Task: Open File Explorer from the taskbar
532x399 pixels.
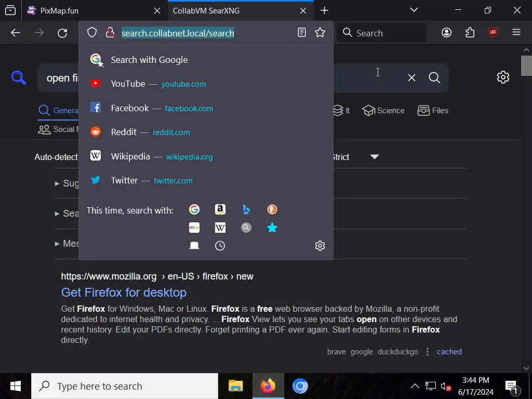Action: tap(235, 386)
